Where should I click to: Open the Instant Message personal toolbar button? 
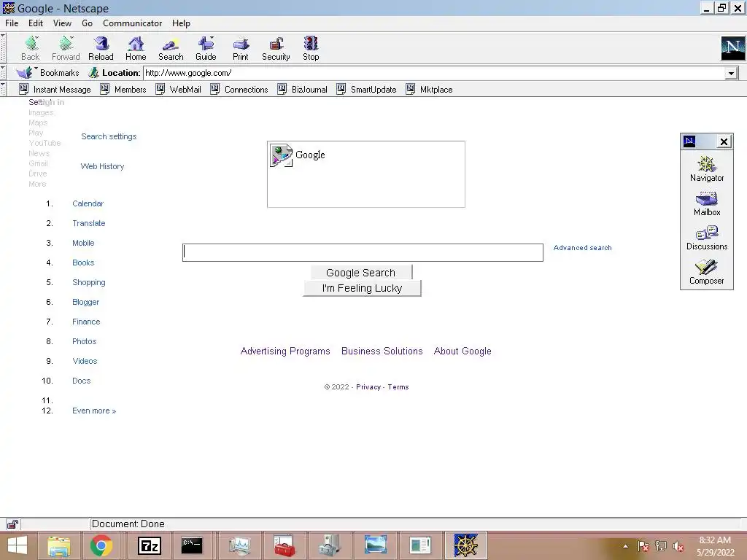55,89
